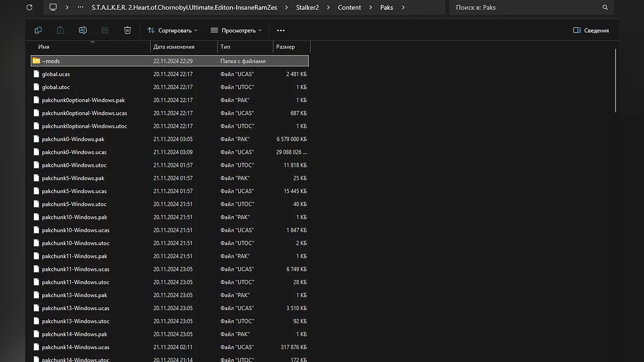644x362 pixels.
Task: Click the Delete trash can icon
Action: 127,31
